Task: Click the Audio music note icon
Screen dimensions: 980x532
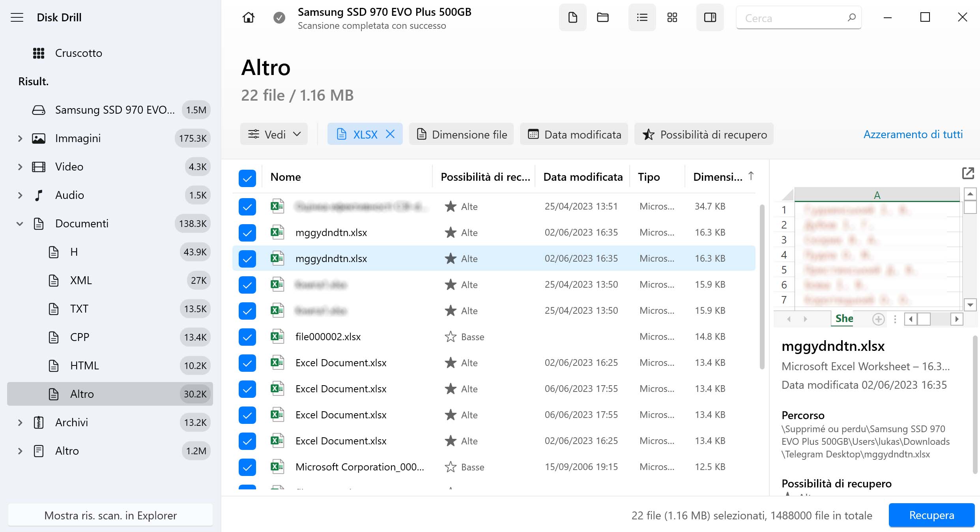Action: tap(39, 195)
